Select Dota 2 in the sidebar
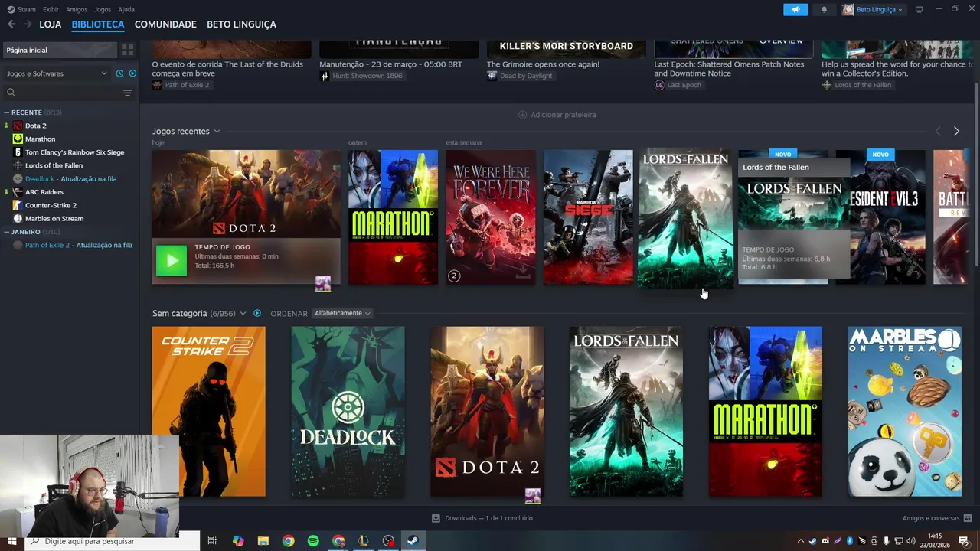Image resolution: width=980 pixels, height=551 pixels. pyautogui.click(x=35, y=126)
